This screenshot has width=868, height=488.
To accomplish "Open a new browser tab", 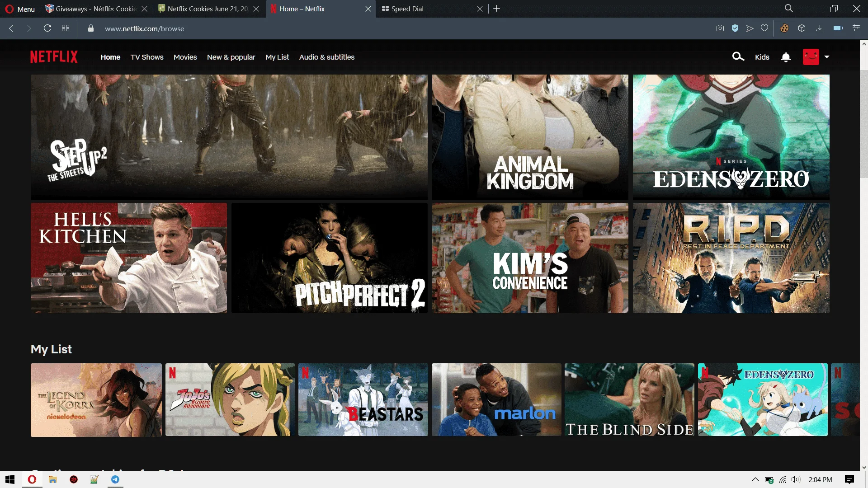I will coord(496,9).
